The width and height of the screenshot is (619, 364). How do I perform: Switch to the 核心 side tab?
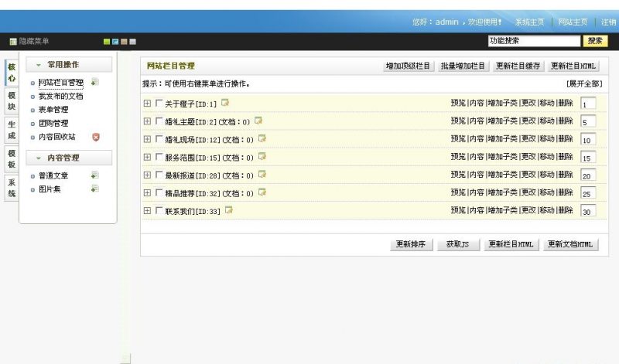(x=12, y=73)
